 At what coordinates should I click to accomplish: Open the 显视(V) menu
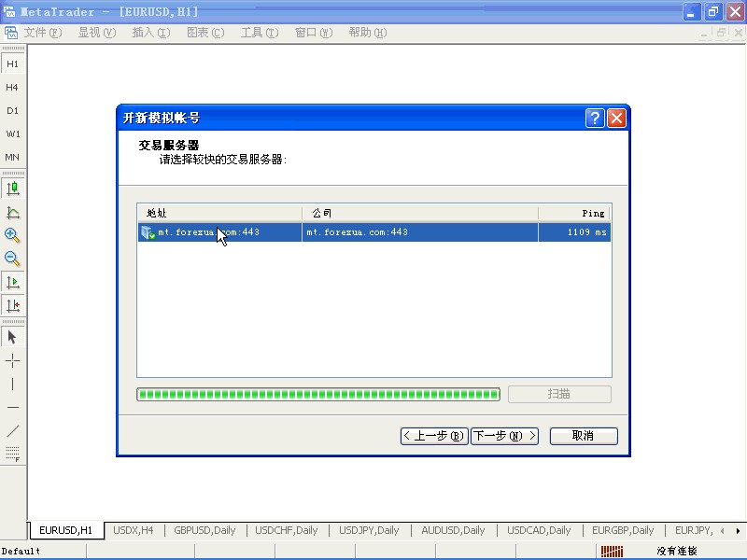coord(97,33)
